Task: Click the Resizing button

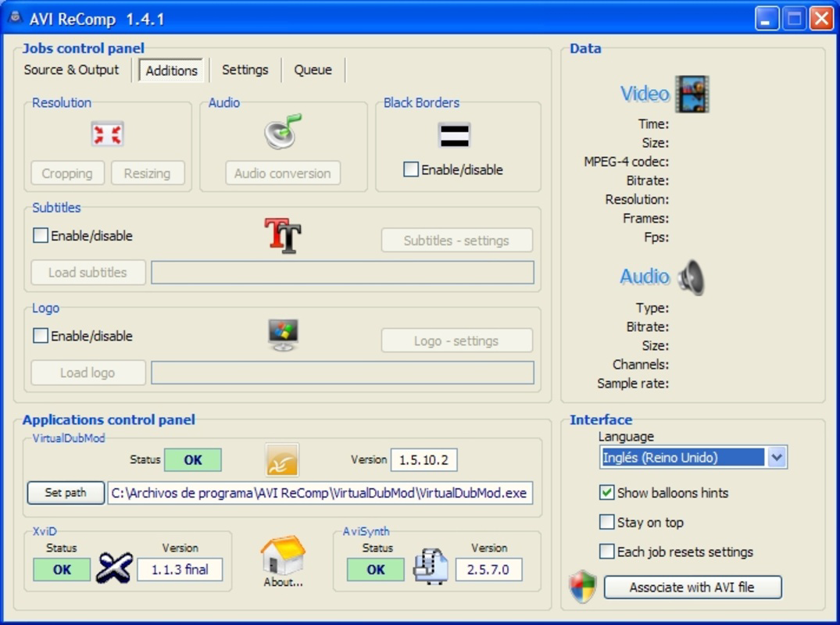Action: coord(148,173)
